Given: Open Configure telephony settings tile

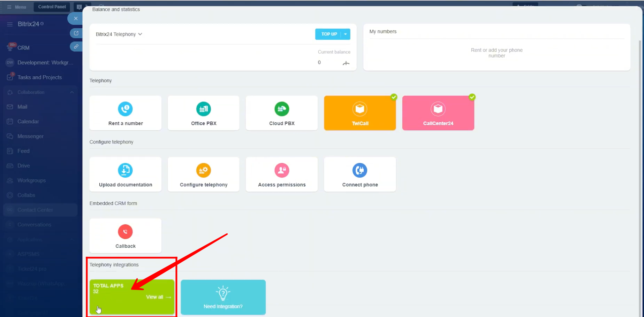Looking at the screenshot, I should point(204,174).
